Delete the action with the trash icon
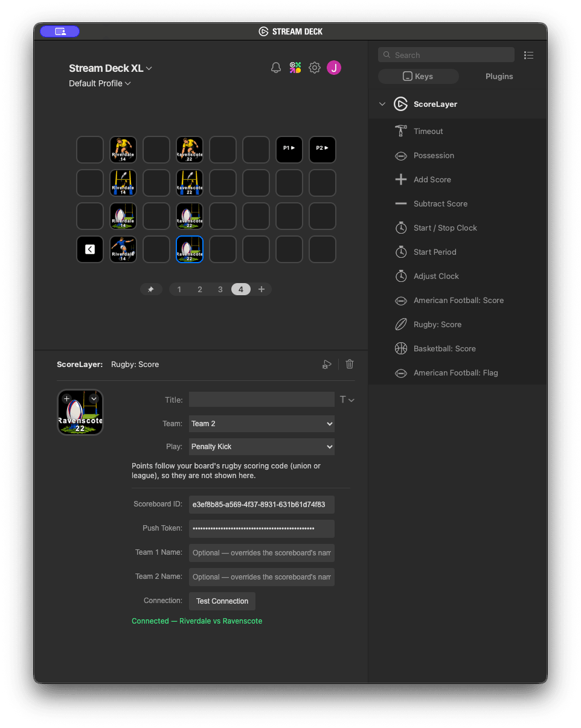This screenshot has width=581, height=728. [350, 364]
